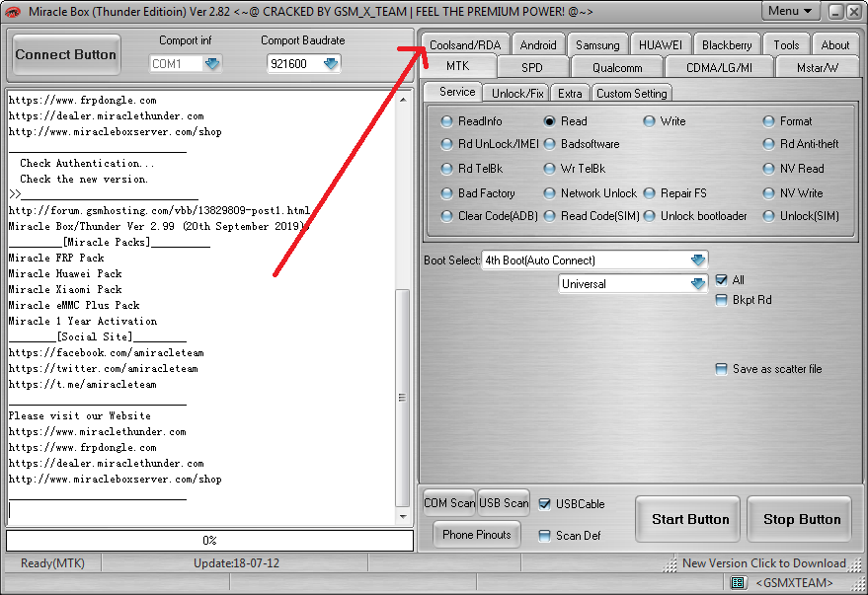Switch to the Android tab
The height and width of the screenshot is (595, 868).
click(x=538, y=44)
